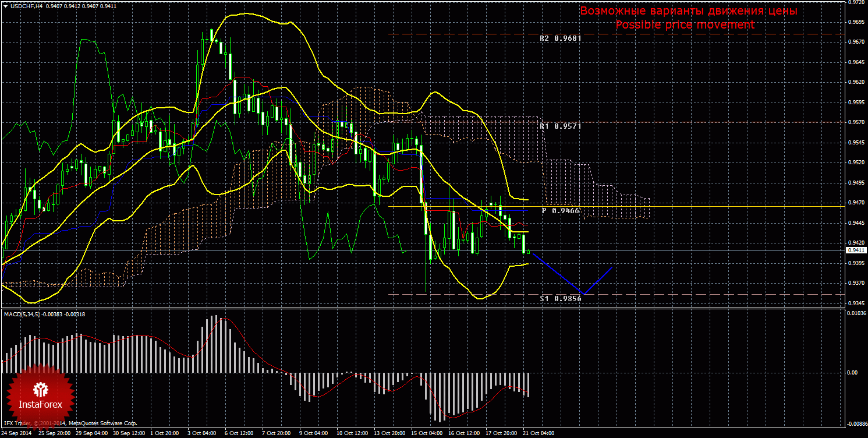Click the '30 Sep 12:00' time axis label
The height and width of the screenshot is (438, 868).
130,433
